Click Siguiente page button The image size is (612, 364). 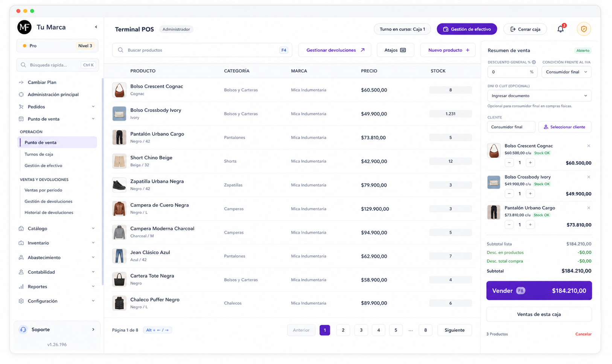[x=455, y=330]
